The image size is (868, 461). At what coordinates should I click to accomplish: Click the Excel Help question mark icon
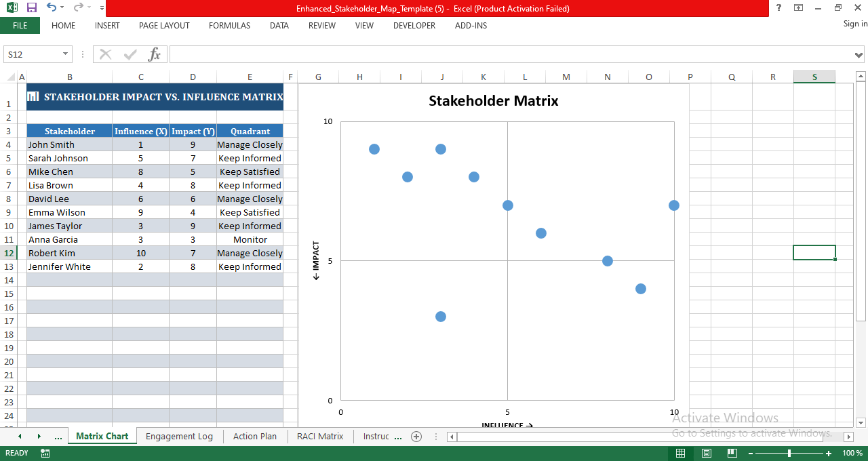(x=778, y=8)
